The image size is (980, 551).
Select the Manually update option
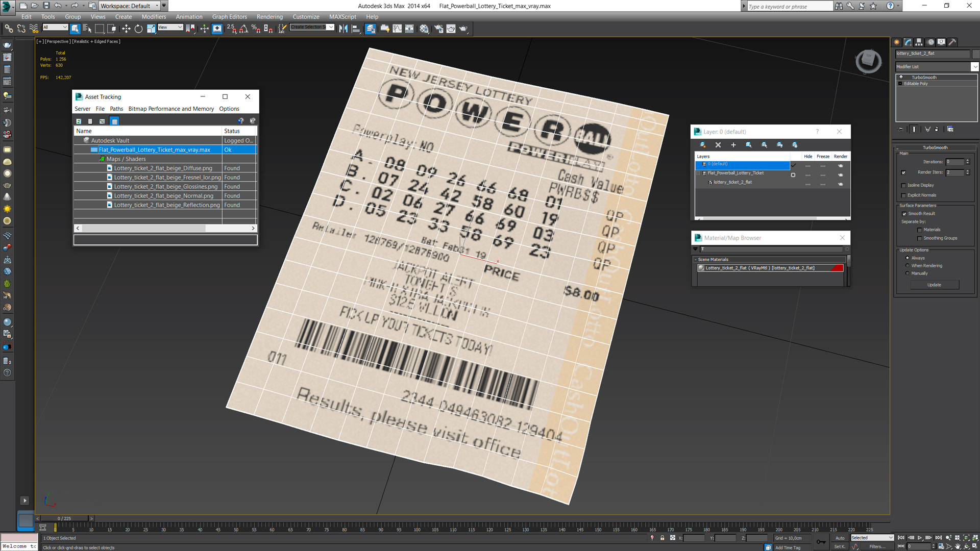[907, 273]
